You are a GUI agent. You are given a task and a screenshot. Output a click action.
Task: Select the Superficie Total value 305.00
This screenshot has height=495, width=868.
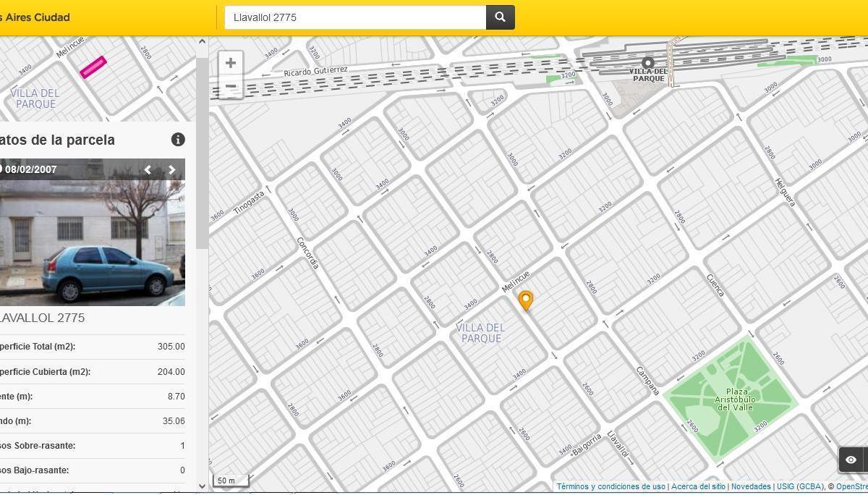(171, 347)
